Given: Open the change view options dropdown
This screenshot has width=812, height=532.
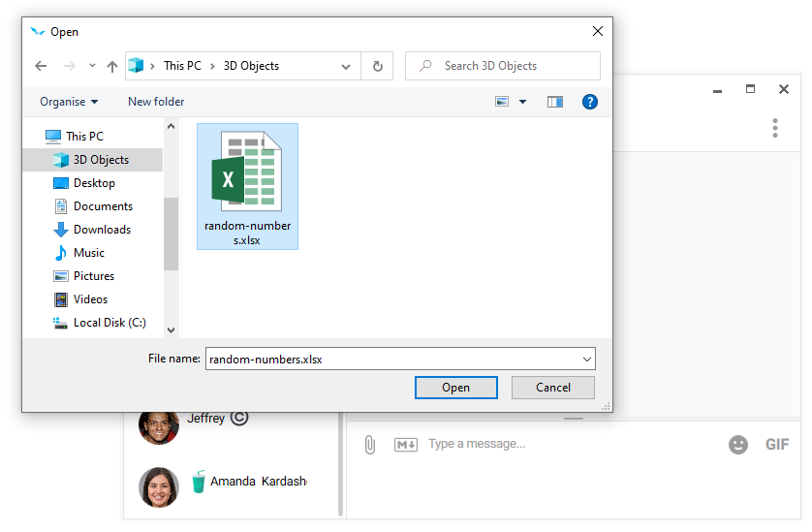Looking at the screenshot, I should click(523, 102).
